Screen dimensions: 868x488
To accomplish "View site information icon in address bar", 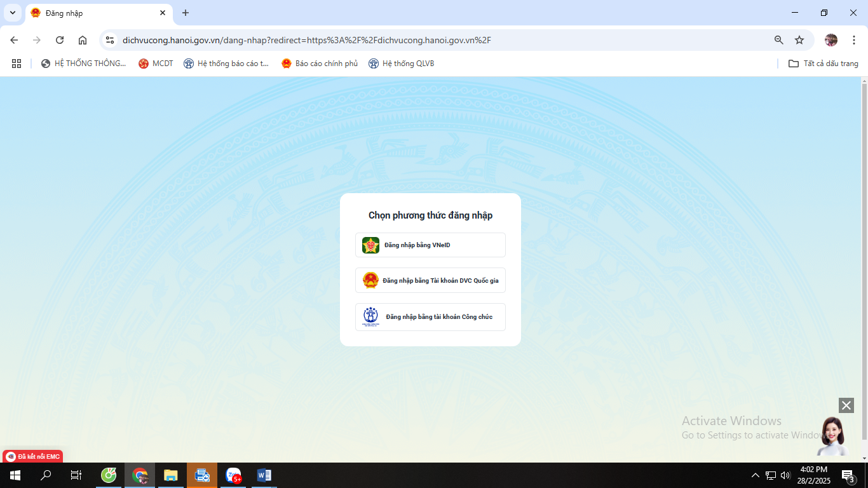I will [x=110, y=40].
